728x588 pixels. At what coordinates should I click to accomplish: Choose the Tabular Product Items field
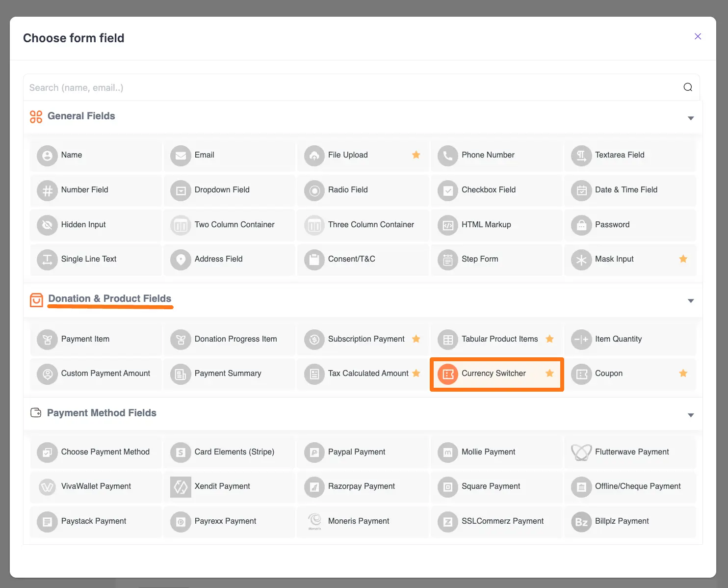[499, 339]
